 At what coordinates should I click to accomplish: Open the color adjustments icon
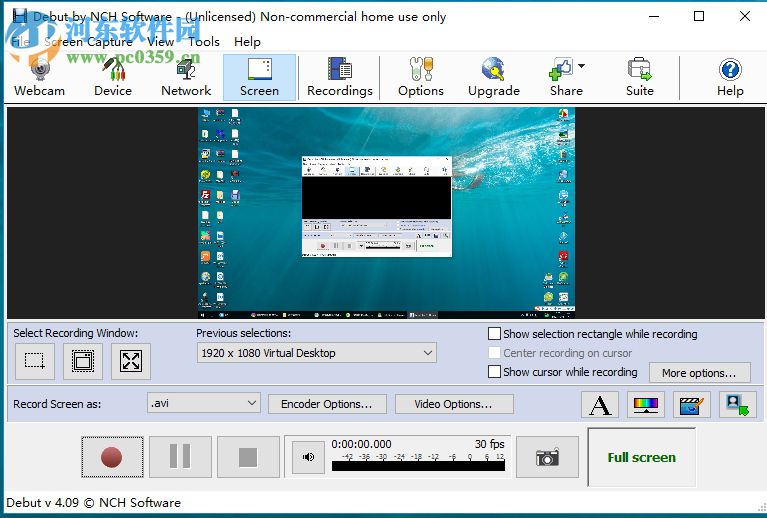point(646,405)
